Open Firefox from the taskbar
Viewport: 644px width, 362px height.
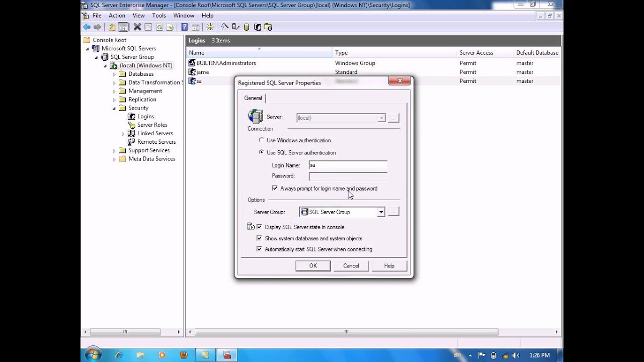[x=183, y=355]
